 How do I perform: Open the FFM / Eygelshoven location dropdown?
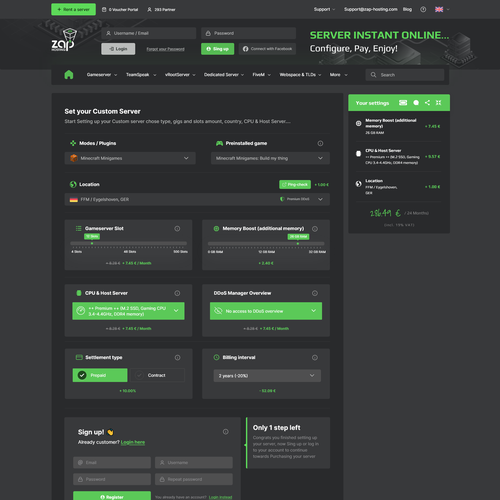[197, 199]
